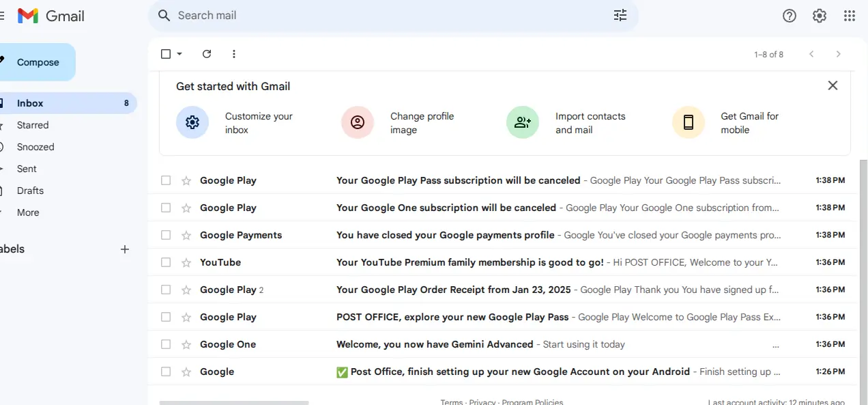Image resolution: width=868 pixels, height=405 pixels.
Task: Tick the checkbox for Google One email
Action: click(166, 344)
